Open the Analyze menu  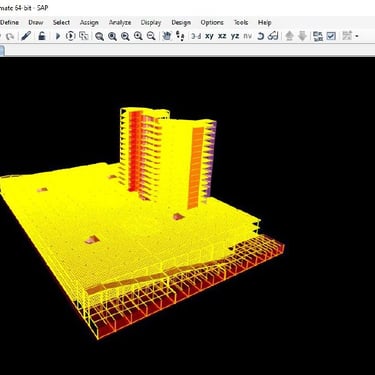(120, 23)
